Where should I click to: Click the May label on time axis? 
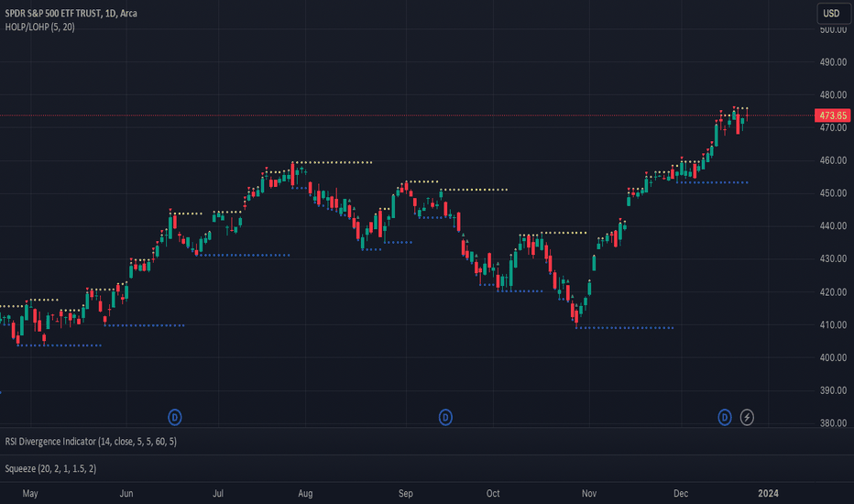coord(30,494)
